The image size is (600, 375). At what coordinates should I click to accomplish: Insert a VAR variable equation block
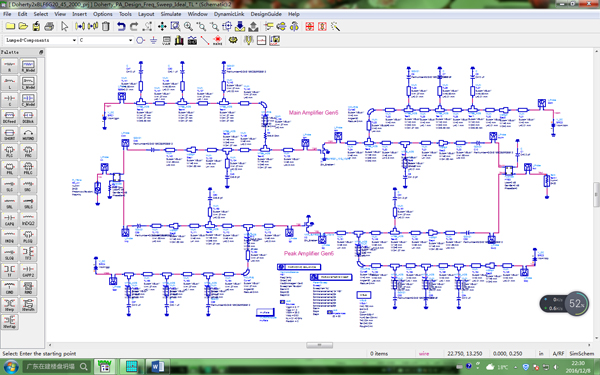click(x=166, y=40)
